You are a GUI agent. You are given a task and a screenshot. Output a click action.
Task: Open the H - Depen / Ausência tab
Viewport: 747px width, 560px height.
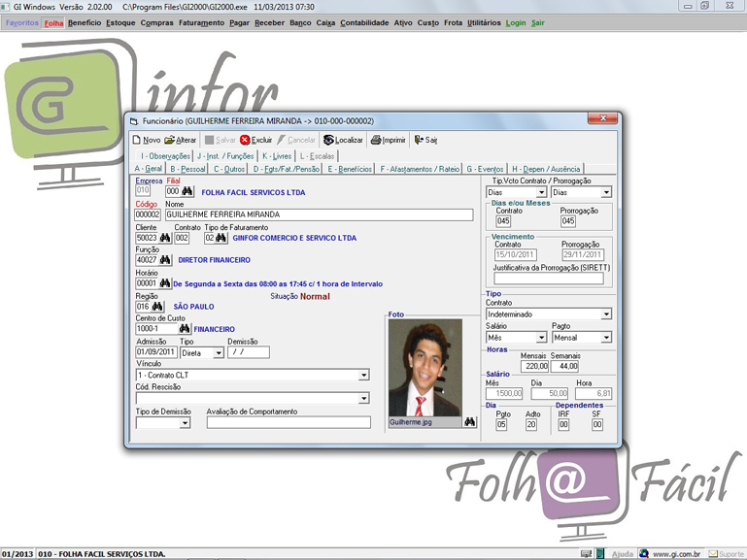click(546, 169)
